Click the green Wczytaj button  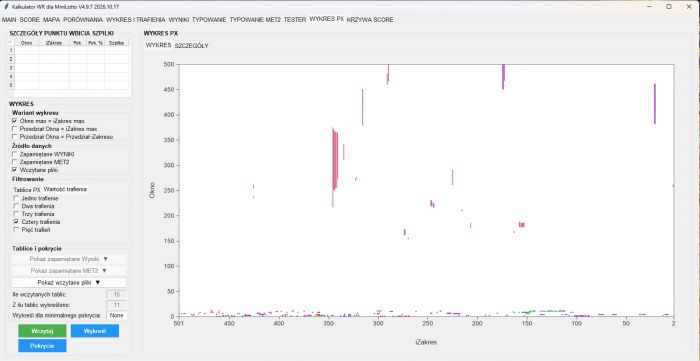point(42,331)
